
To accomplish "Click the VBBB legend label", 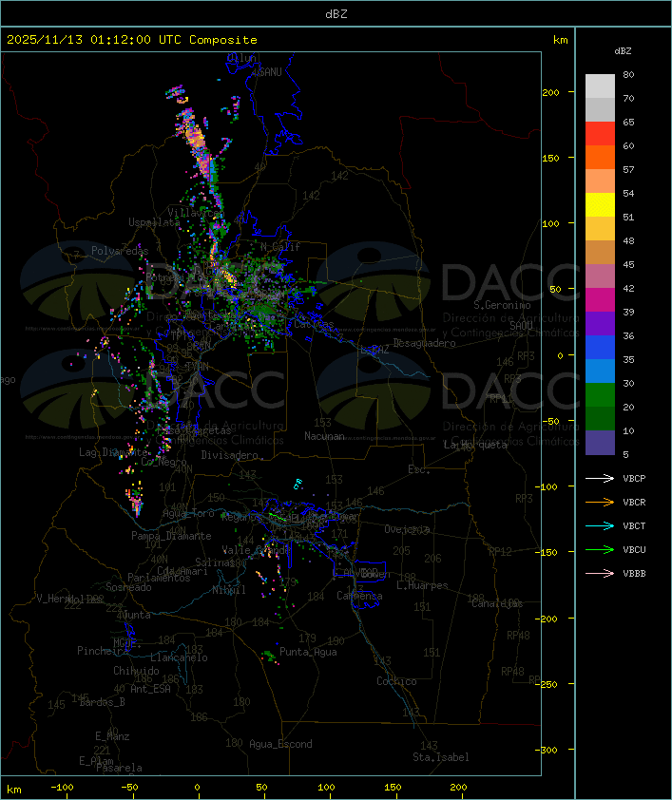I will point(634,574).
